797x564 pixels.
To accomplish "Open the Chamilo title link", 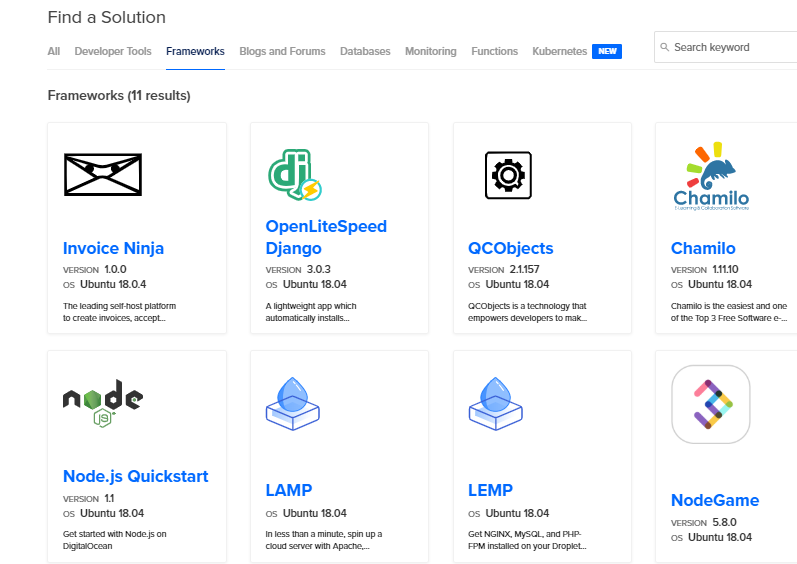I will 703,248.
